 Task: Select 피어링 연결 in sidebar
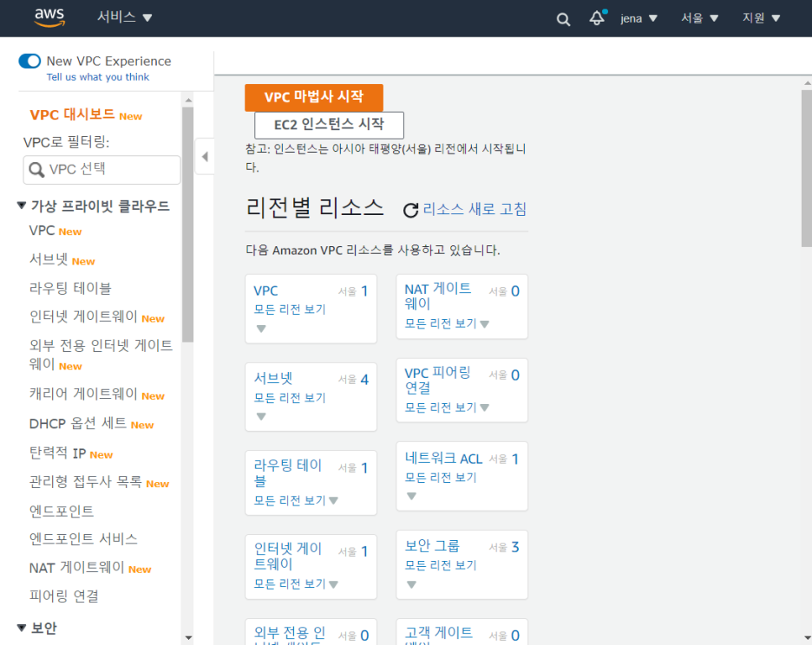click(x=63, y=596)
